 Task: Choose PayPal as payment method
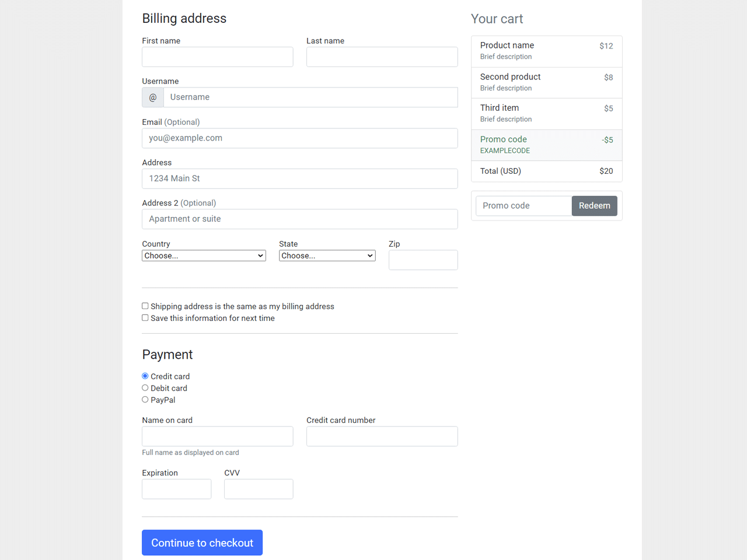coord(145,399)
